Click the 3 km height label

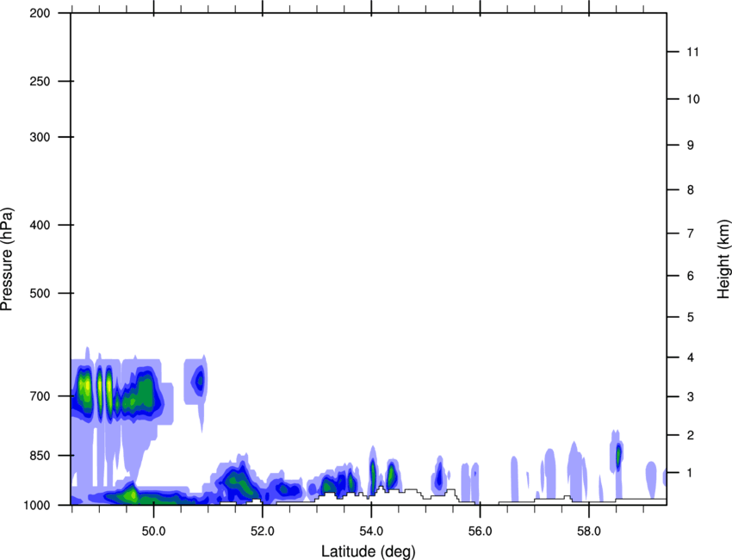691,396
